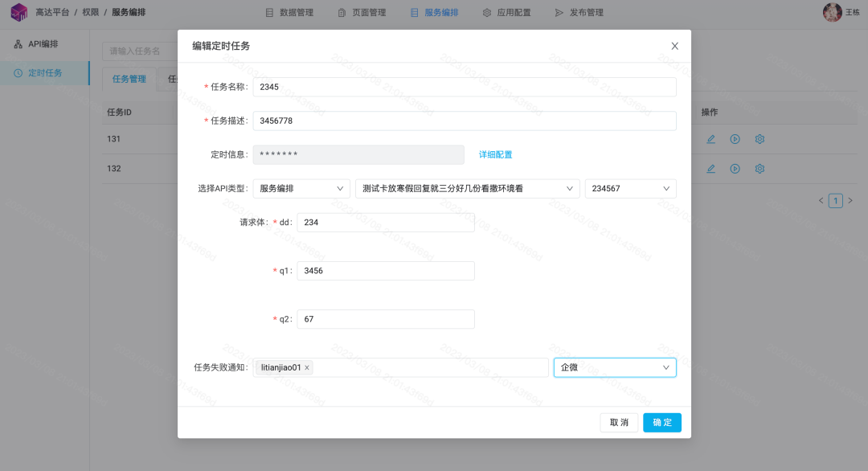Switch to 数据管理 top menu

tap(289, 12)
